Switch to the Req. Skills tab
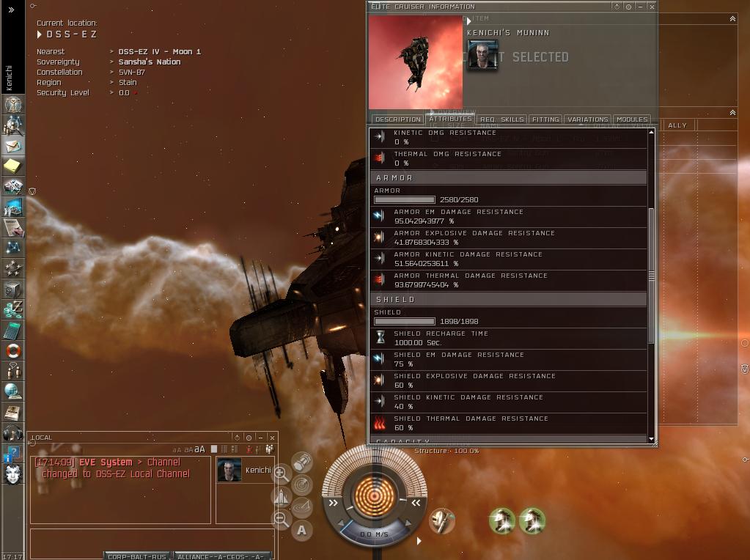 [x=501, y=119]
